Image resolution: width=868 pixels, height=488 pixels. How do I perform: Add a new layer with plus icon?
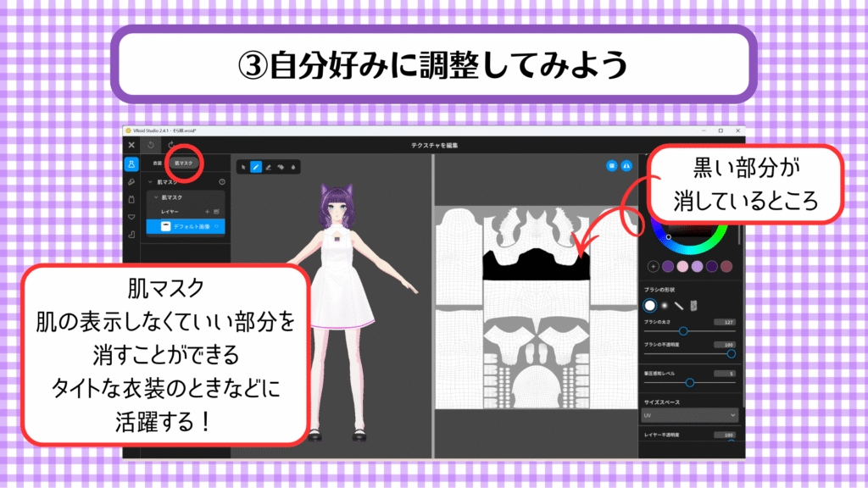[206, 211]
